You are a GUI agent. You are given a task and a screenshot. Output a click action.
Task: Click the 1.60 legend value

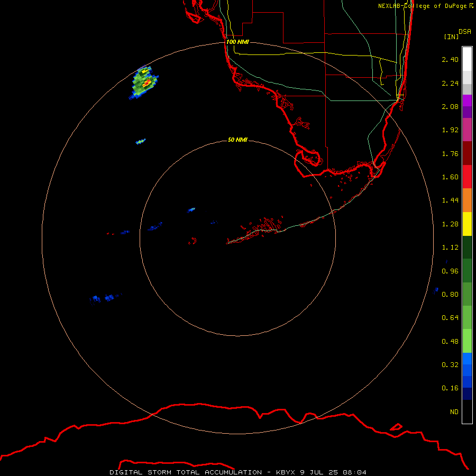coord(450,177)
